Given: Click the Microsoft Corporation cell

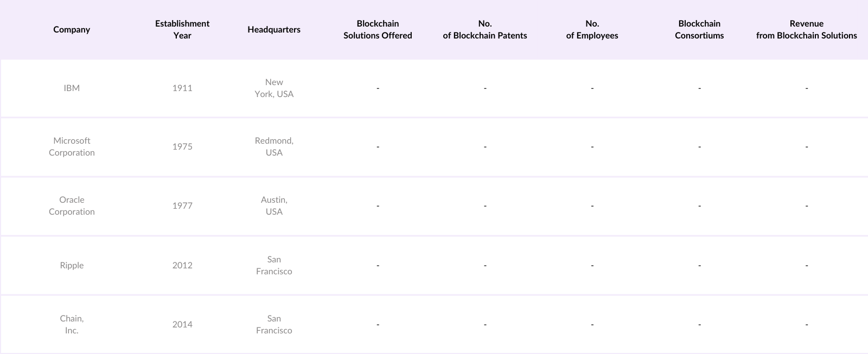Looking at the screenshot, I should tap(72, 147).
